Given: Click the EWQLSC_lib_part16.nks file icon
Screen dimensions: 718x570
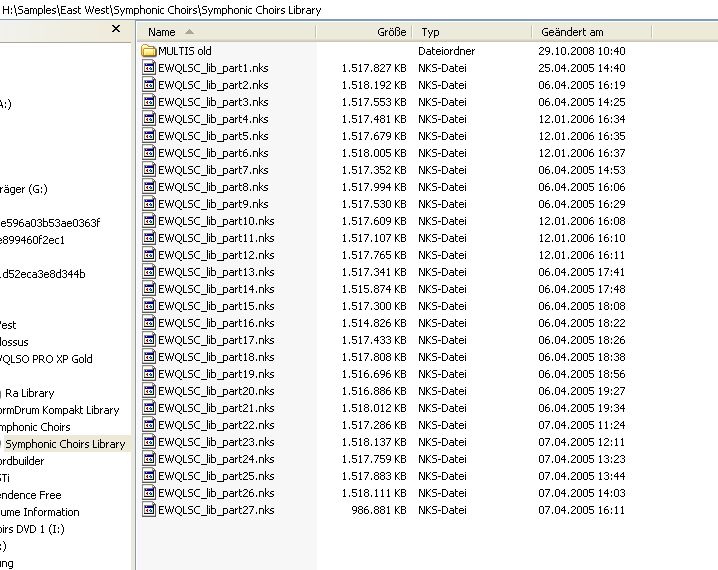Looking at the screenshot, I should tap(149, 323).
